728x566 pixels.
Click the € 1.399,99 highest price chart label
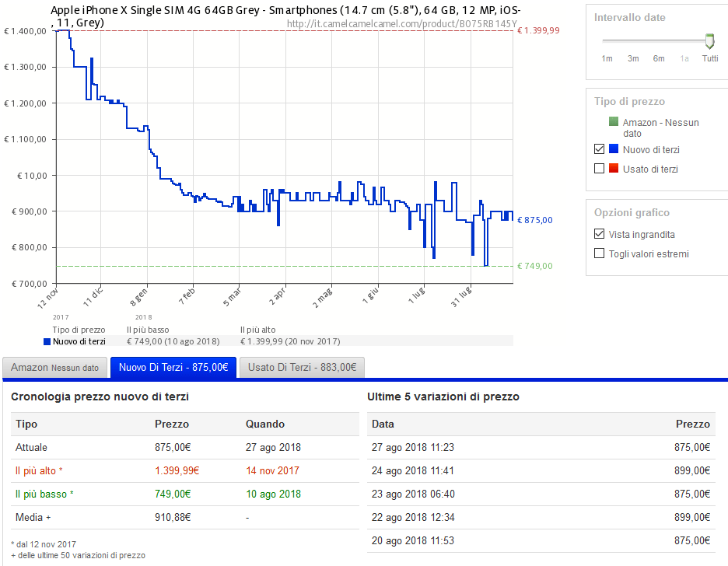(x=538, y=30)
